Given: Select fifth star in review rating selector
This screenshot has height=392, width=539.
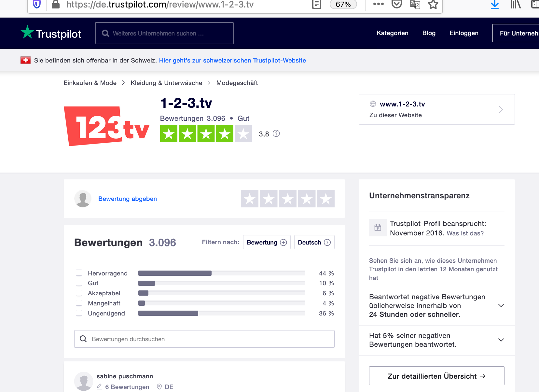Looking at the screenshot, I should pos(326,199).
